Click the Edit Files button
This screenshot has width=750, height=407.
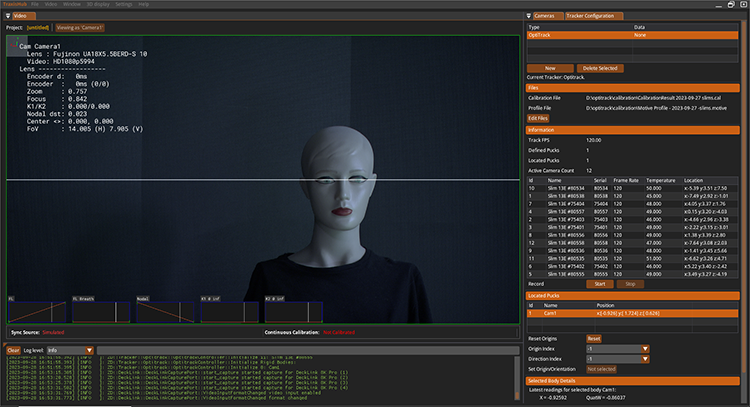(x=539, y=118)
